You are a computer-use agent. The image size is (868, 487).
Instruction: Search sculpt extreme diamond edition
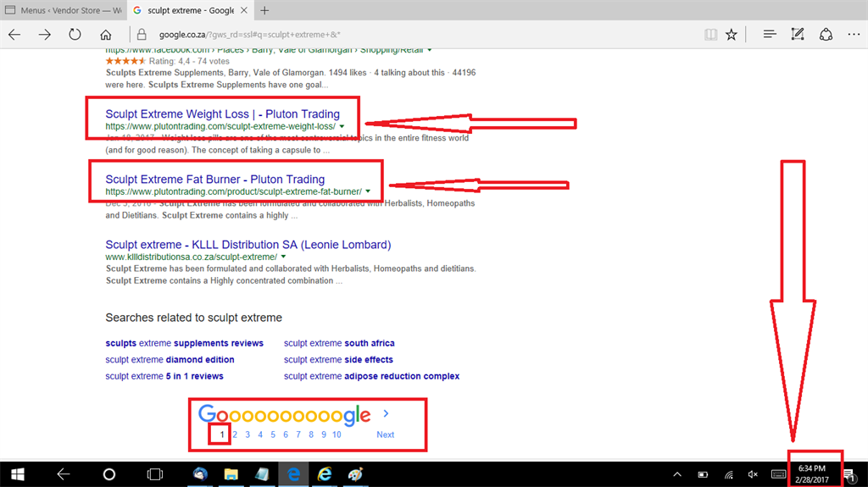[170, 360]
